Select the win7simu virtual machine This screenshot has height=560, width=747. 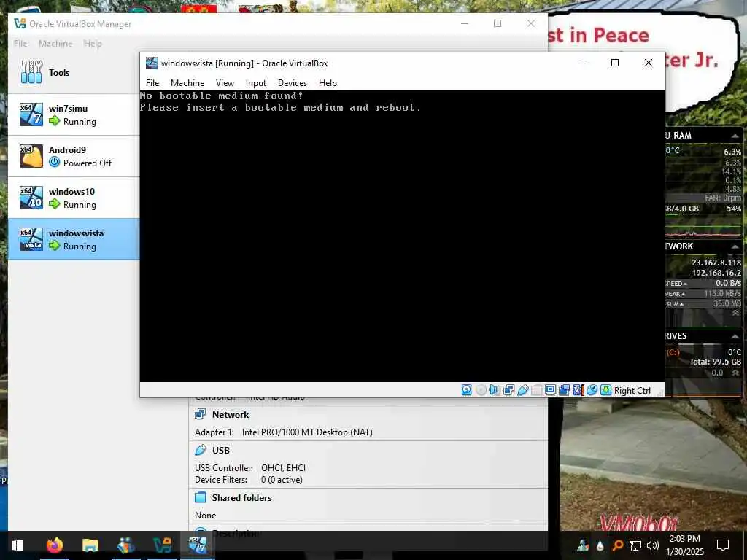coord(74,114)
